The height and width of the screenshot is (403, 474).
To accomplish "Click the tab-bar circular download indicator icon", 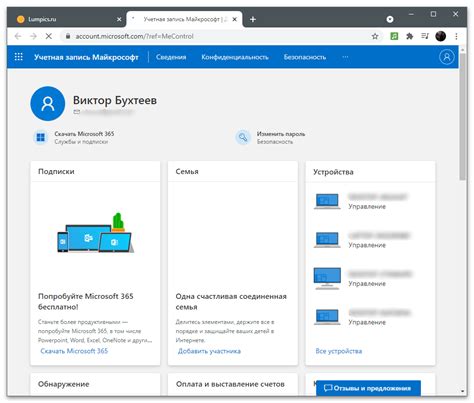I will point(390,19).
